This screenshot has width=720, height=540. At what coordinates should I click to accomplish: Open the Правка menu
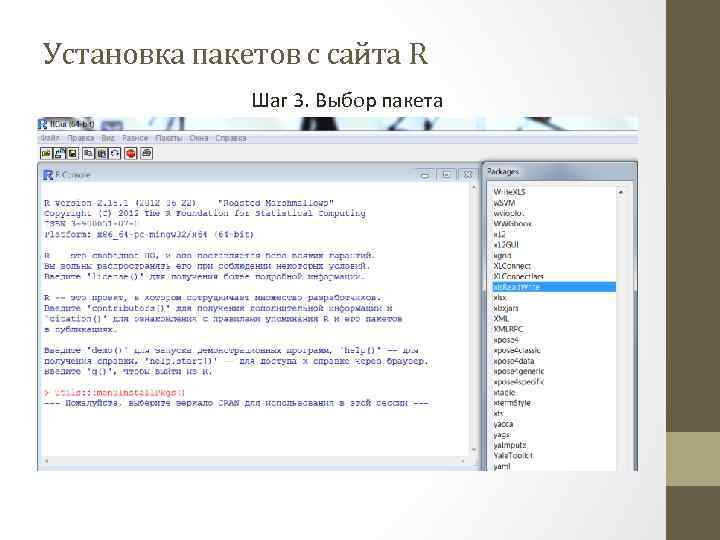click(x=80, y=138)
